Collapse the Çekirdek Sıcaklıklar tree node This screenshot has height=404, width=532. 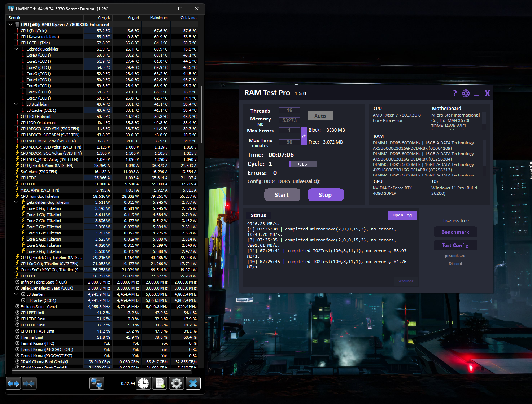(x=16, y=49)
